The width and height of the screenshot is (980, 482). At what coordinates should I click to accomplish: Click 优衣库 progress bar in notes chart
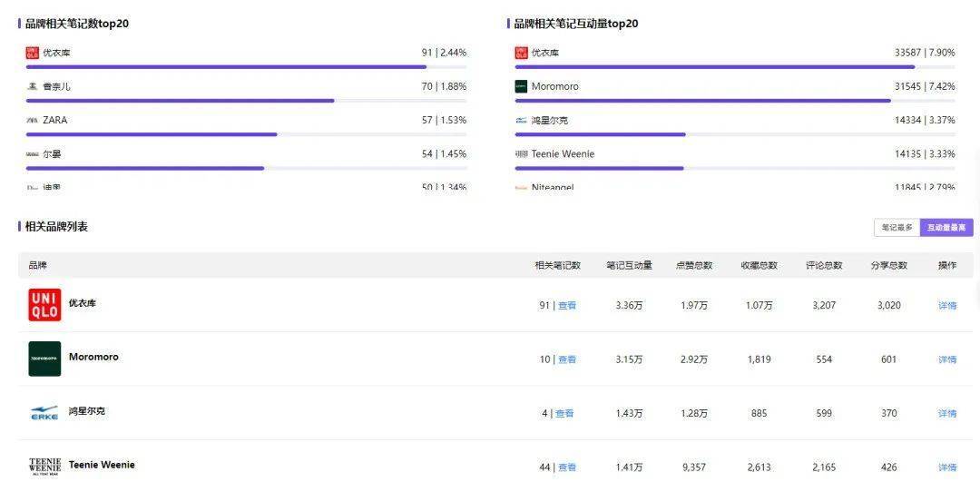tap(246, 67)
